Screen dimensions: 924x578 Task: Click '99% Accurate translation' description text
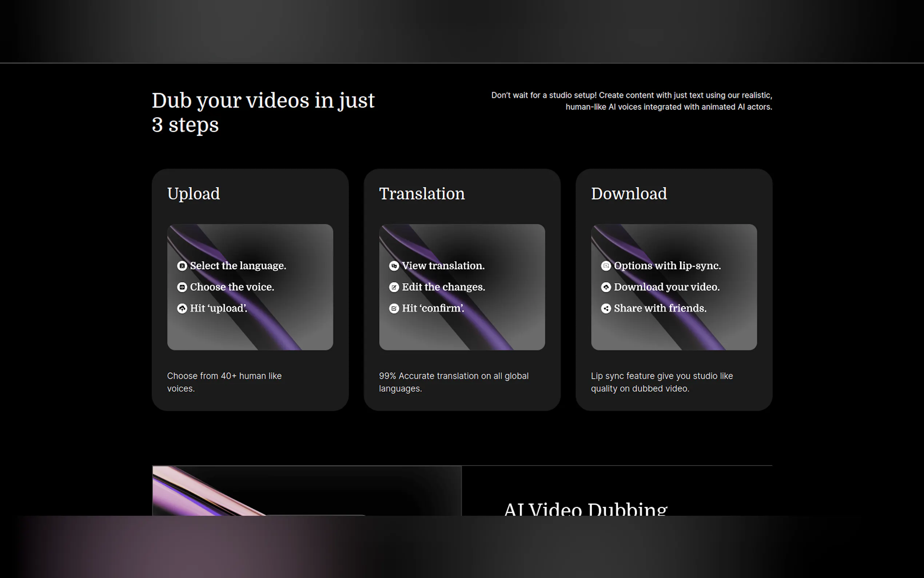click(x=453, y=382)
